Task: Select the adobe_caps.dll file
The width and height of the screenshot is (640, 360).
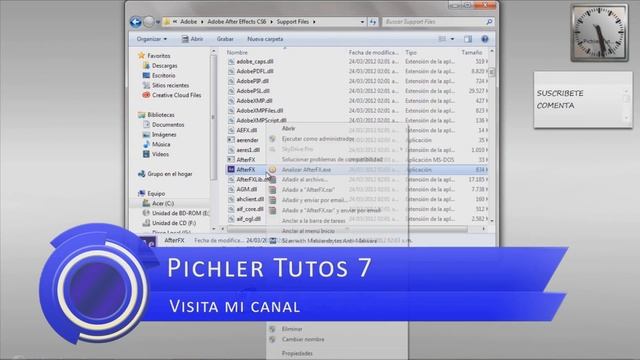Action: 255,61
